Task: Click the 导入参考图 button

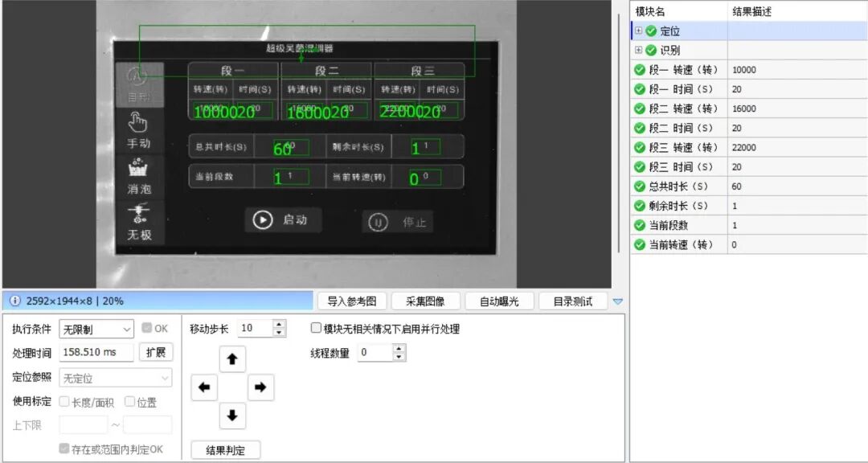Action: (x=352, y=301)
